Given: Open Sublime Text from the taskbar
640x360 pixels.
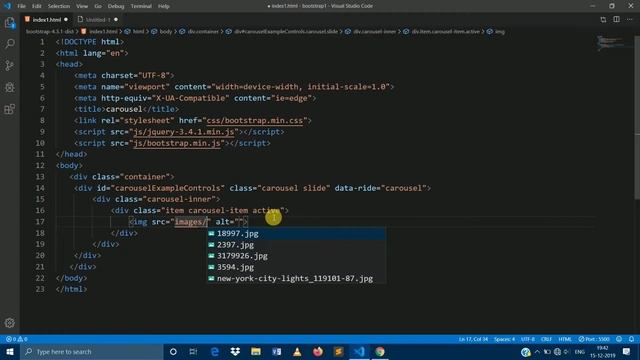Looking at the screenshot, I should click(338, 351).
